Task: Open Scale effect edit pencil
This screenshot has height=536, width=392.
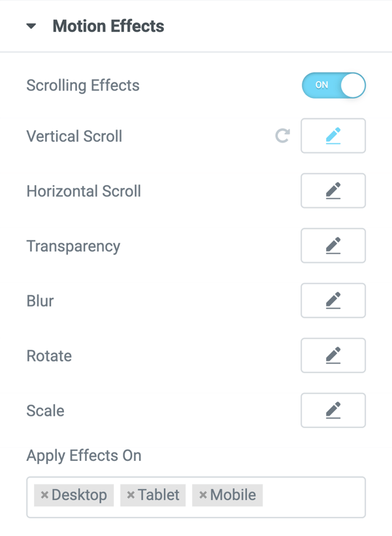Action: (x=333, y=410)
